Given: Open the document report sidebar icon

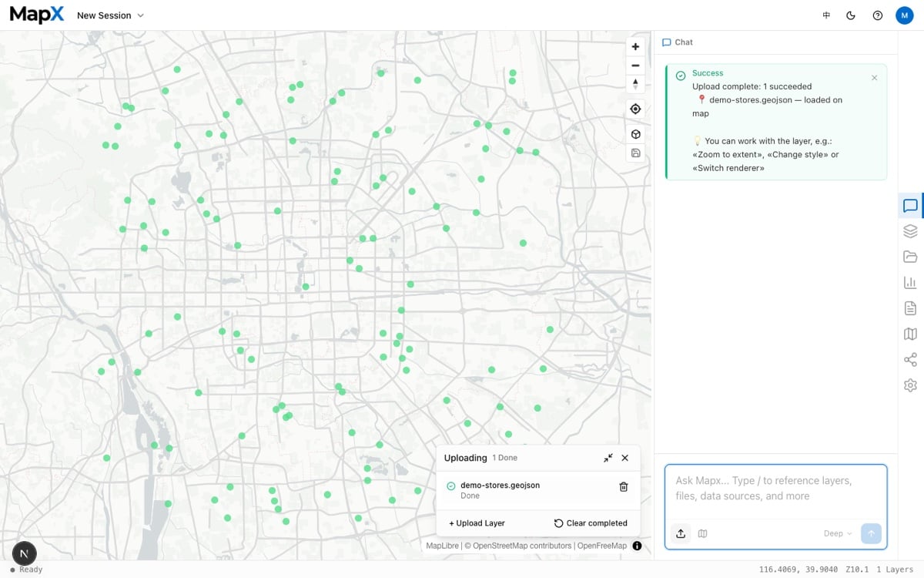Looking at the screenshot, I should pos(910,308).
